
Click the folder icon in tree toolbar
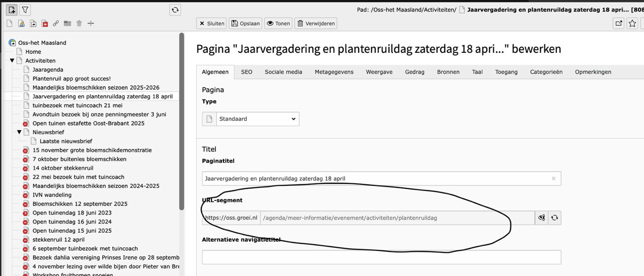tap(67, 24)
